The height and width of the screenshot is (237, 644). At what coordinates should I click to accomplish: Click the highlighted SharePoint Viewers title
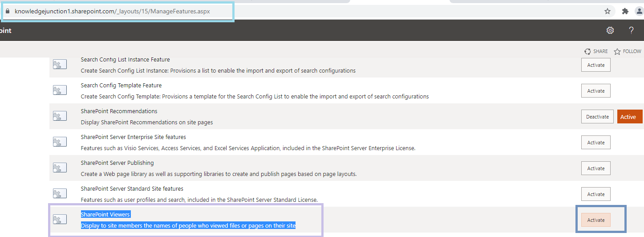pyautogui.click(x=105, y=214)
